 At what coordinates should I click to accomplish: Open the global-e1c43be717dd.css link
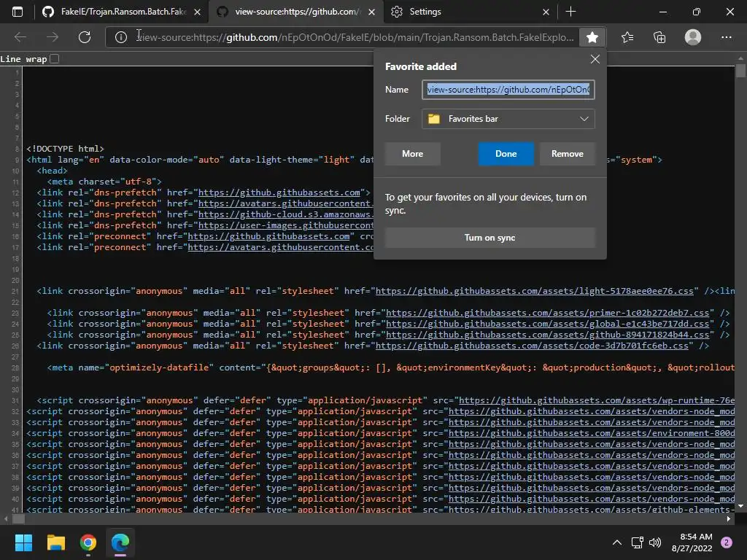547,324
